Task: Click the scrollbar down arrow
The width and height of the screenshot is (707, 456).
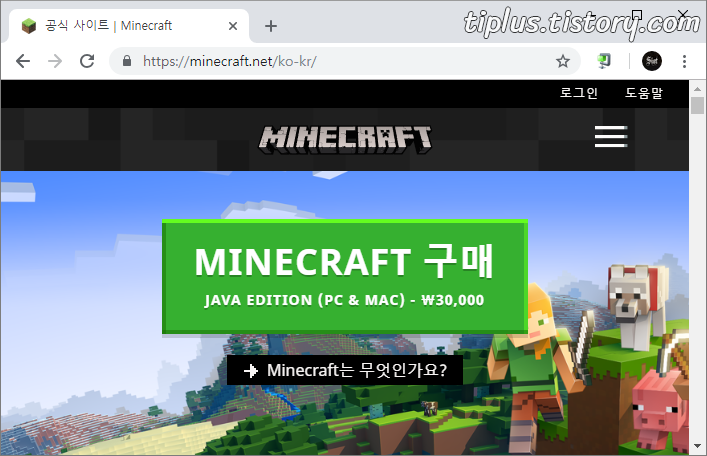Action: (697, 446)
